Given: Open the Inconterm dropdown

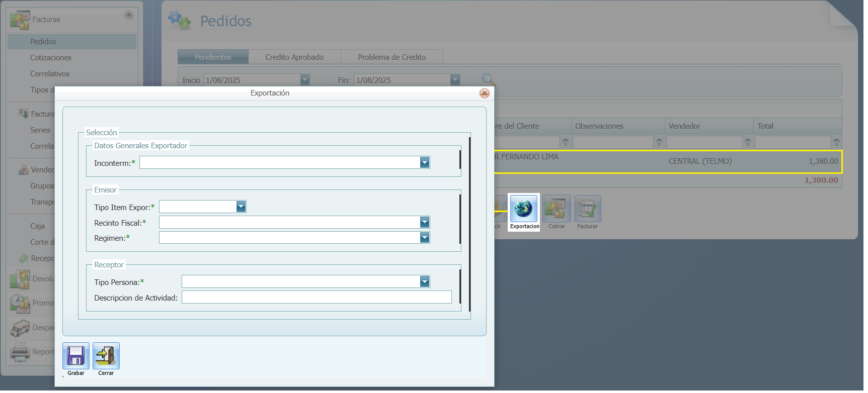Looking at the screenshot, I should pyautogui.click(x=425, y=162).
